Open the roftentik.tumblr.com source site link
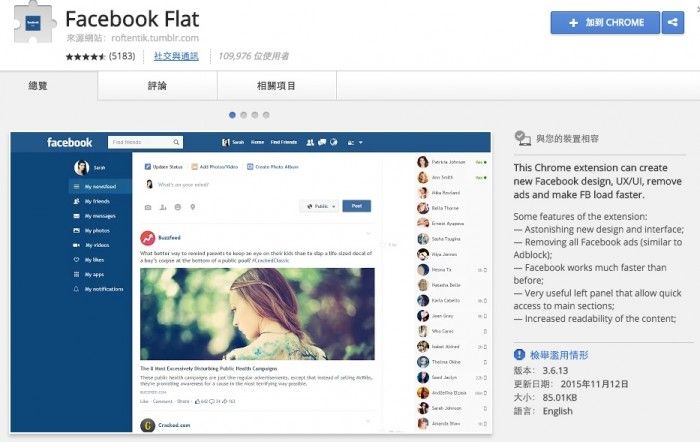Screen dimensions: 700x442 pos(155,38)
